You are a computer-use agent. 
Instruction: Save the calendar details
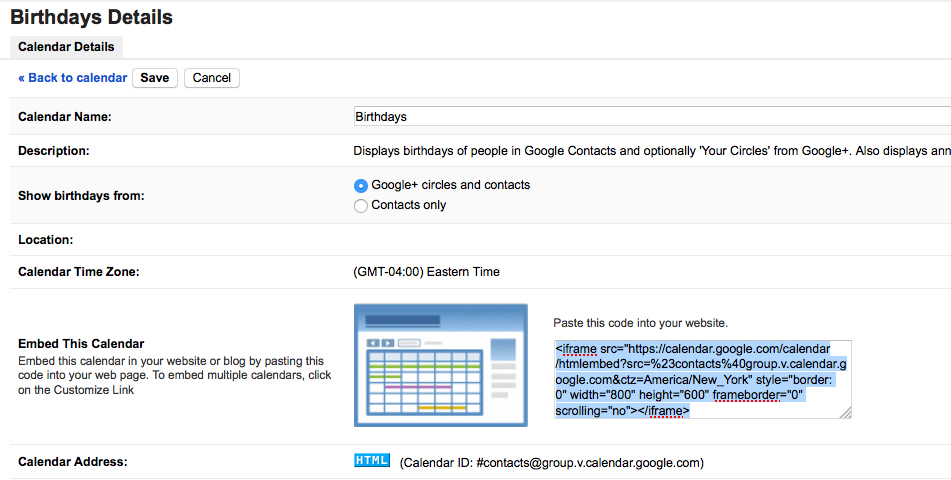point(155,78)
